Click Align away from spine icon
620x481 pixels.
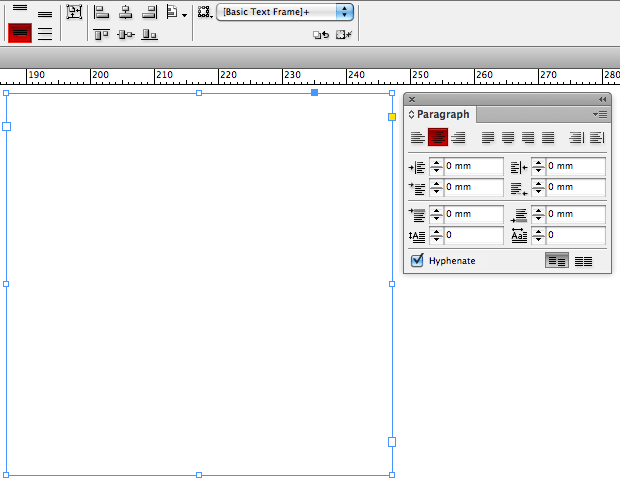coord(597,138)
